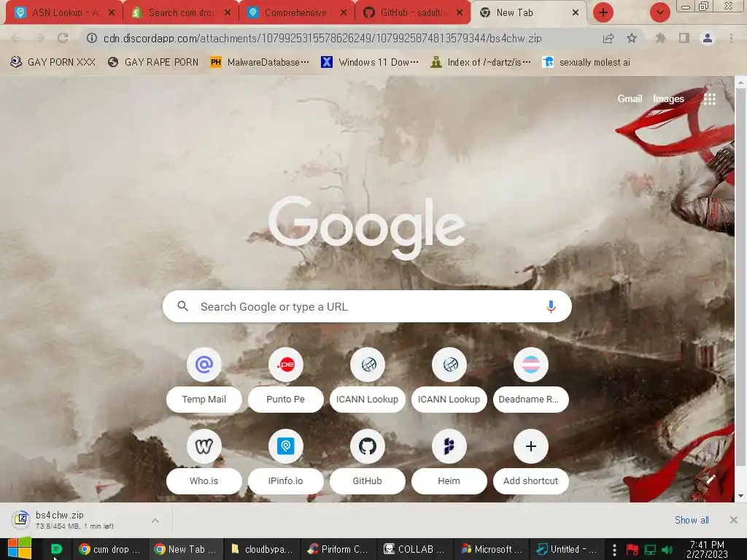747x560 pixels.
Task: Close the ASN Lookup tab
Action: (112, 13)
